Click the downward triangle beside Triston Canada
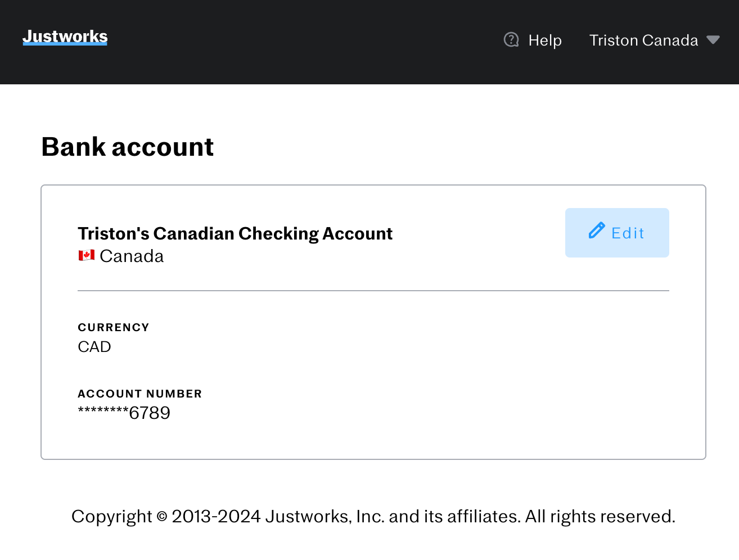 [713, 40]
